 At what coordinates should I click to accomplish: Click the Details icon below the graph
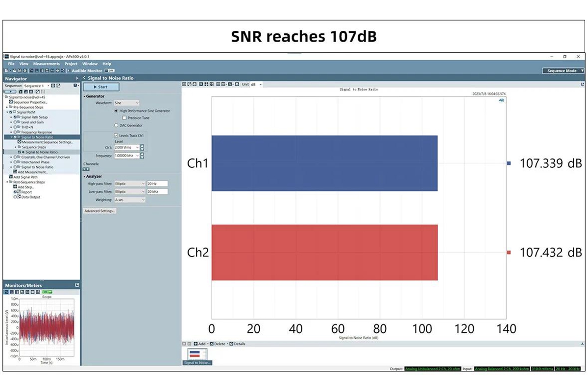(x=232, y=344)
